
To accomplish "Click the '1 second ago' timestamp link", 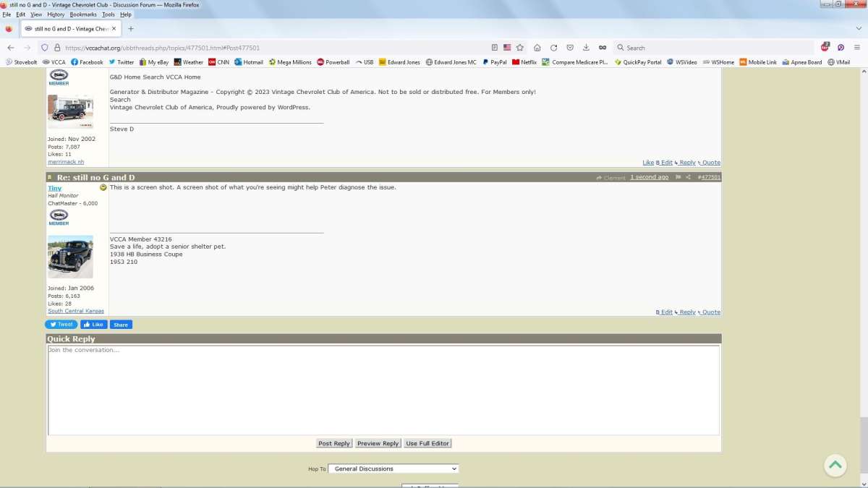I will (x=649, y=177).
